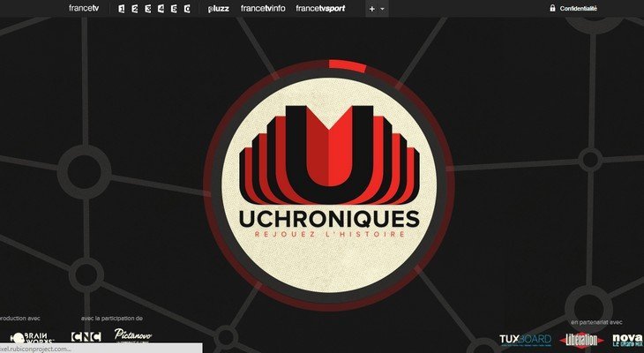
Task: Click the 'UCHRONIQUES' title text
Action: [x=329, y=219]
